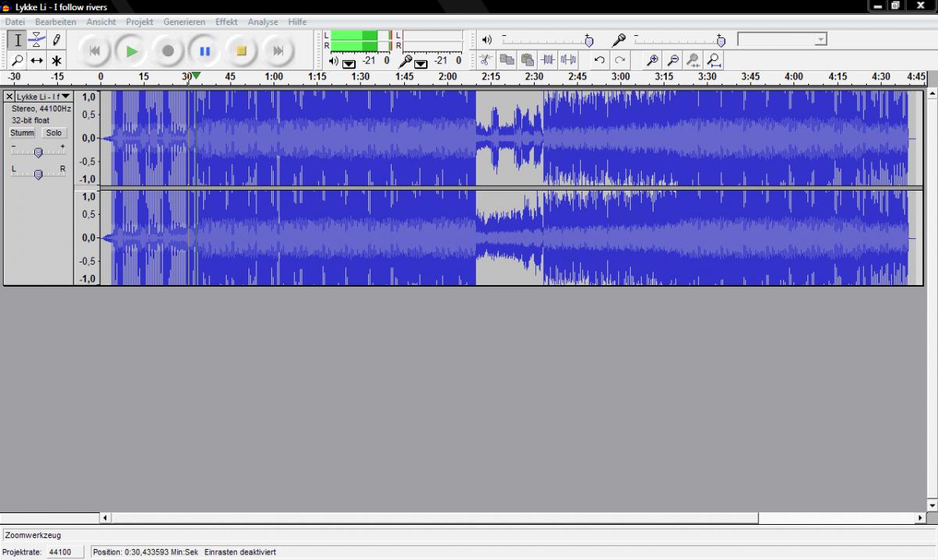Image resolution: width=938 pixels, height=560 pixels.
Task: Expand the input source combo box
Action: click(x=820, y=39)
